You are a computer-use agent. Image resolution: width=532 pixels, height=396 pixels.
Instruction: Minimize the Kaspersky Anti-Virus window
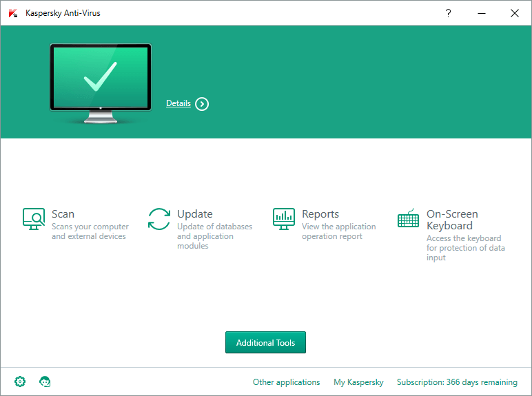(481, 13)
